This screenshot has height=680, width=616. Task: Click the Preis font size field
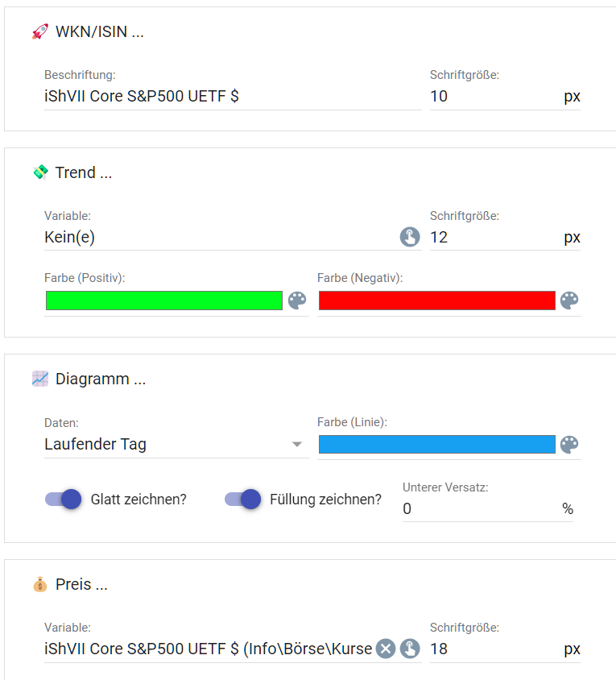coord(494,649)
